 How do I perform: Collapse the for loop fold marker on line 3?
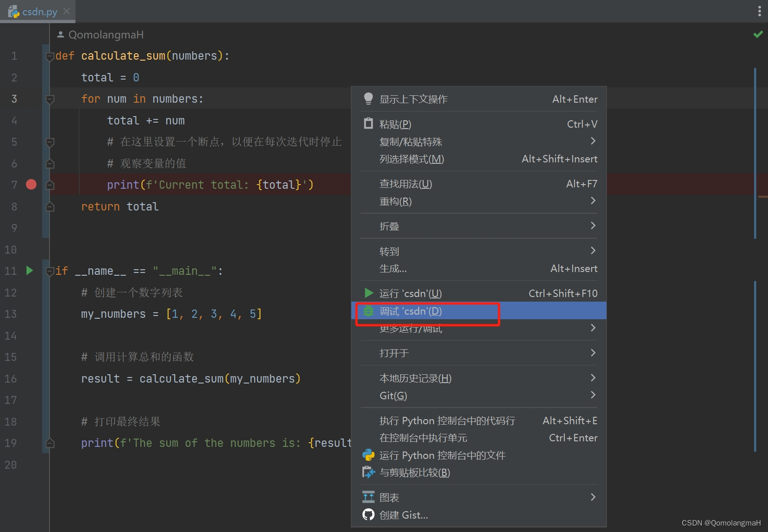tap(50, 99)
